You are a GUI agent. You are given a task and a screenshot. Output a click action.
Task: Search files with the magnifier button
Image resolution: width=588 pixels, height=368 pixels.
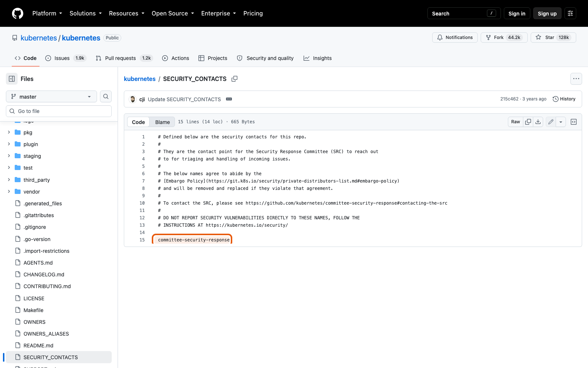[x=106, y=96]
